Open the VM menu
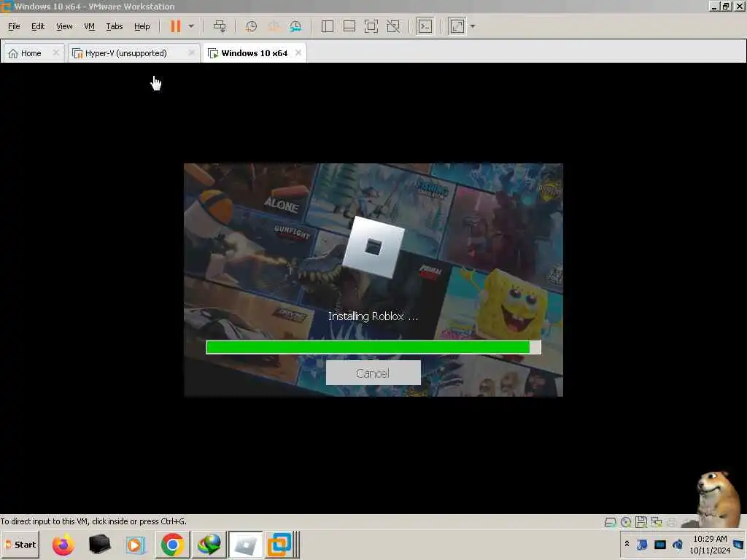The height and width of the screenshot is (560, 747). click(x=89, y=26)
